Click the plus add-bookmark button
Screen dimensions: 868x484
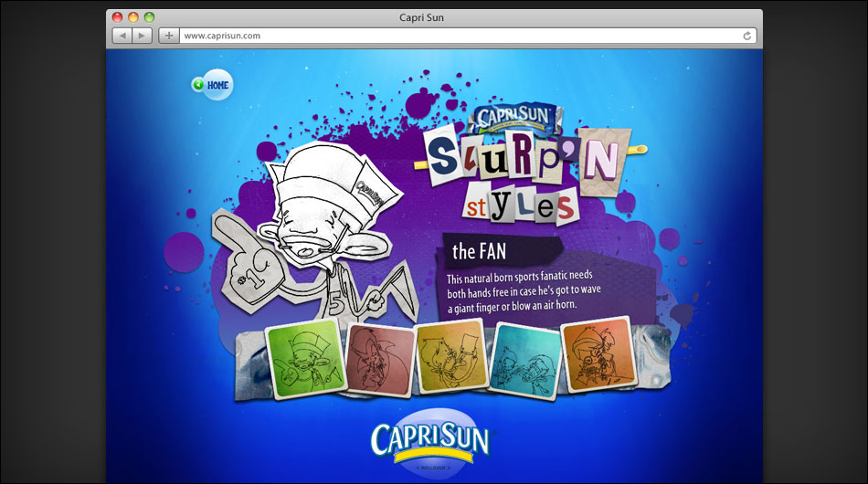168,36
